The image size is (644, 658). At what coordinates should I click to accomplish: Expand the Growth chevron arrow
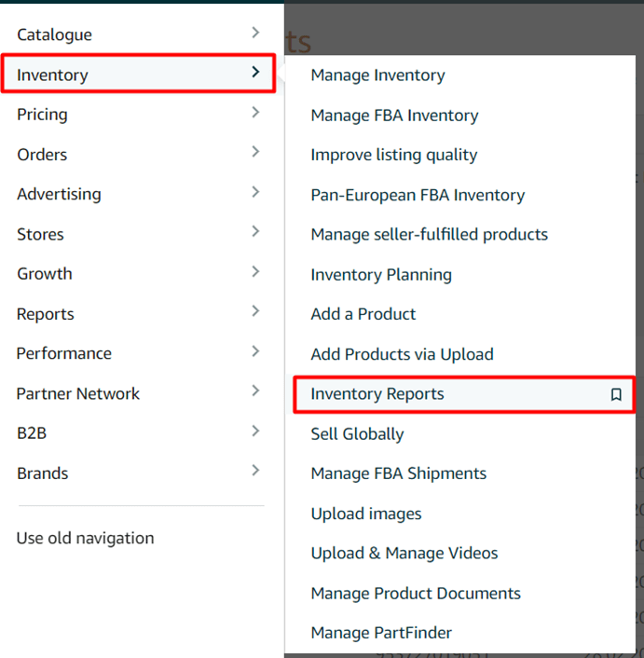coord(255,271)
